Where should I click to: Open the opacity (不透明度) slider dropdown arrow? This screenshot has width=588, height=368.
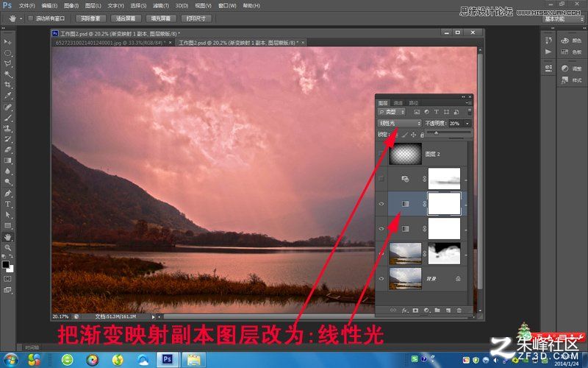point(467,123)
